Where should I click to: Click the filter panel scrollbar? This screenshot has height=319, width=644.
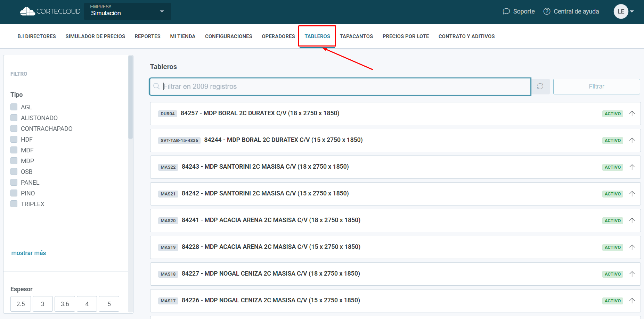coord(131,97)
